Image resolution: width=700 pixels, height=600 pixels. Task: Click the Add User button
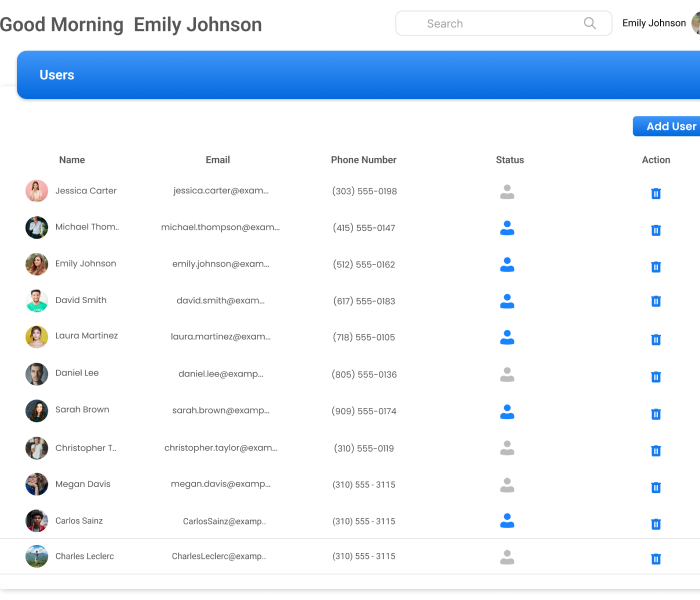(668, 126)
